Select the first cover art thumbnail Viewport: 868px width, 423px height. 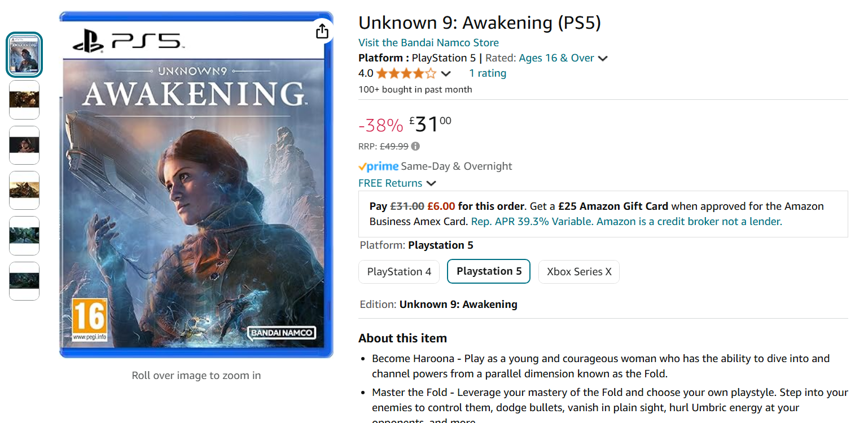click(x=24, y=55)
